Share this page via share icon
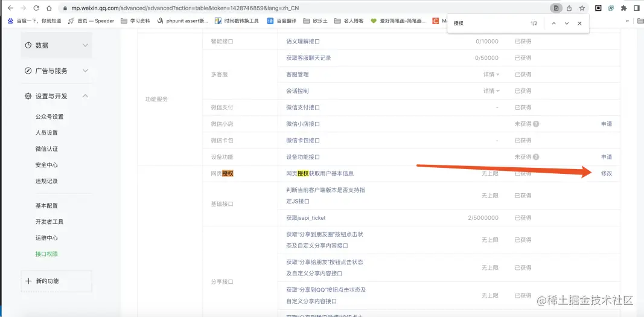Viewport: 644px width, 317px height. pos(569,8)
